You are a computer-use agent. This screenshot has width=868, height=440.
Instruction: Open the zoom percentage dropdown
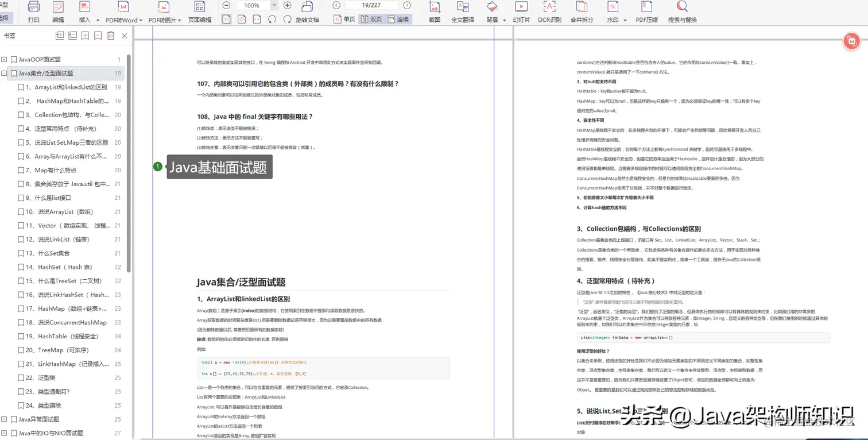274,6
